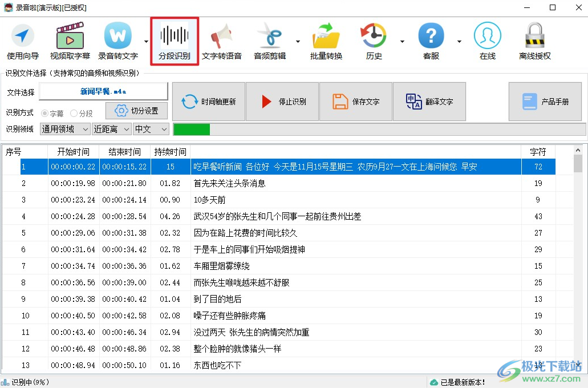Click the 结束时间 column header

[x=124, y=152]
